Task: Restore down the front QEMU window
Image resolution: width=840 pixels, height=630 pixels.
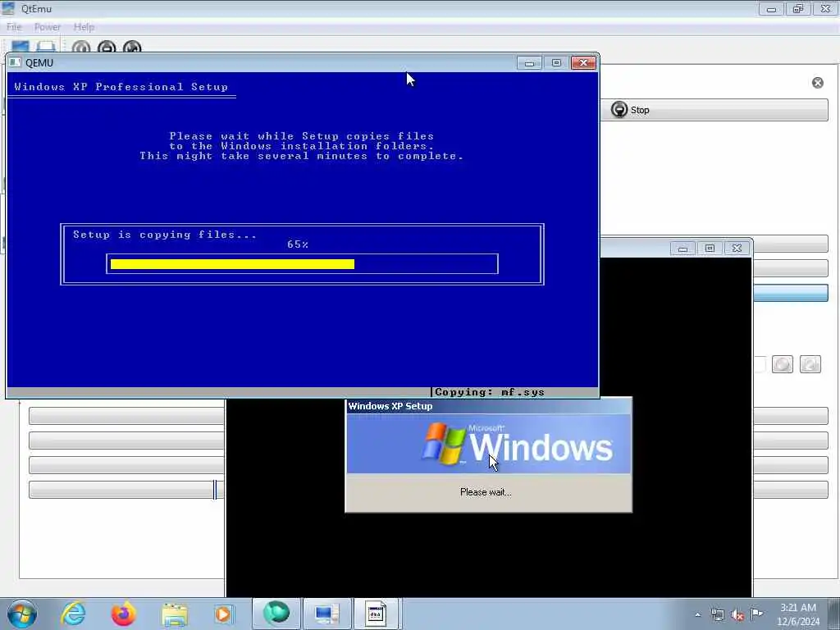Action: pyautogui.click(x=556, y=63)
